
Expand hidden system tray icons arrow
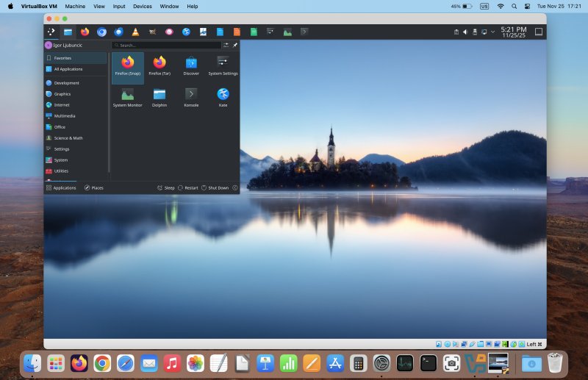pyautogui.click(x=492, y=32)
